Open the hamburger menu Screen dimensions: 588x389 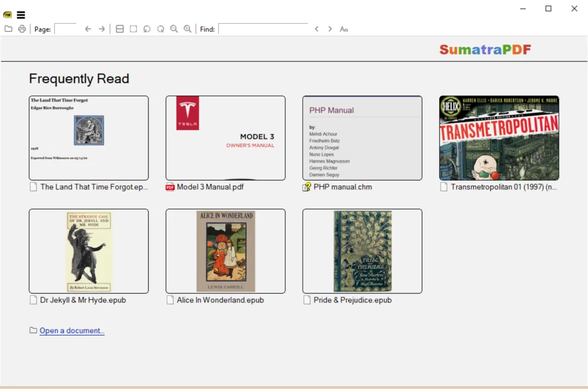point(21,15)
